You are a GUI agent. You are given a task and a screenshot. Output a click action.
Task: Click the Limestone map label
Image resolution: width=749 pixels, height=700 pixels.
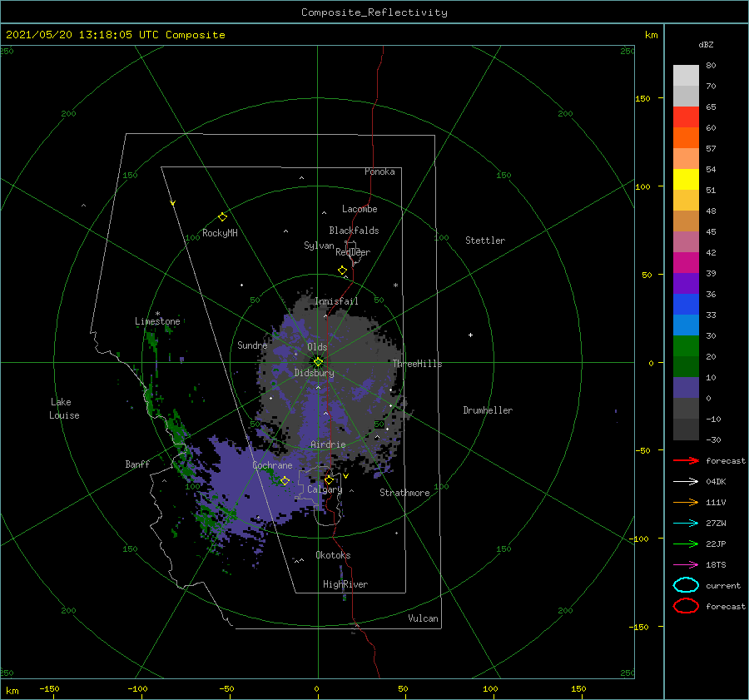point(157,321)
